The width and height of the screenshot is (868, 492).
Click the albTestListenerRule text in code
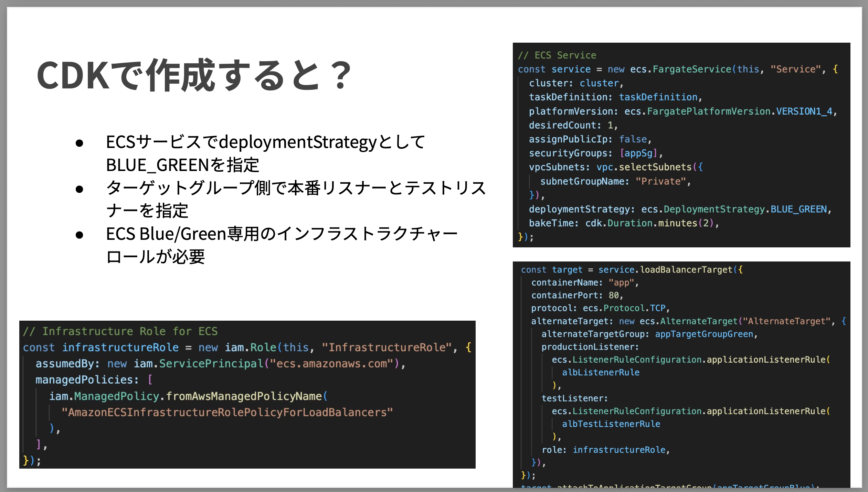tap(611, 424)
